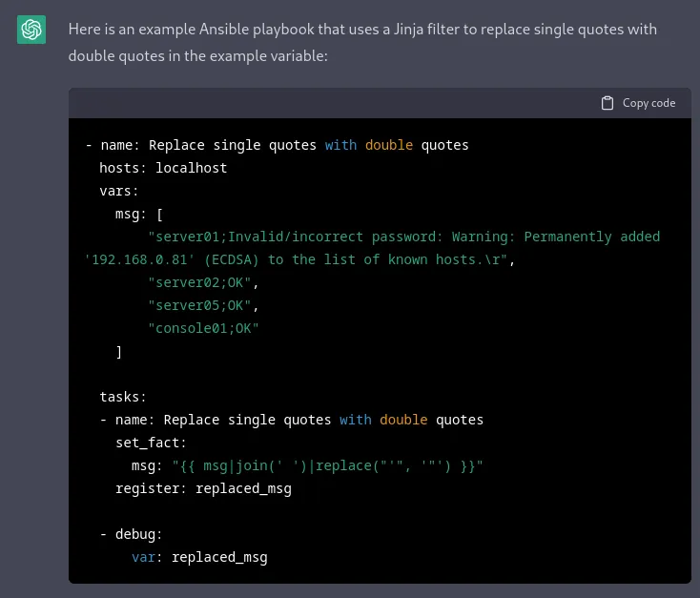Click the 'msg: [' line under vars
Image resolution: width=700 pixels, height=598 pixels.
pos(139,214)
